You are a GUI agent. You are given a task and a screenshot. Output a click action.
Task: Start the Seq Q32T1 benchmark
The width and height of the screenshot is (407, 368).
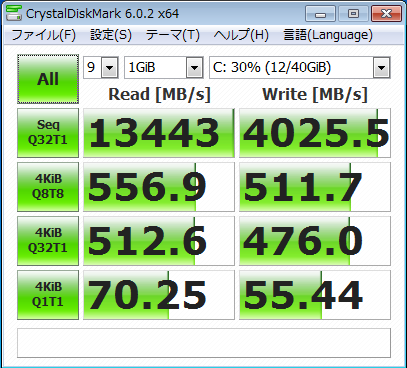click(x=48, y=133)
